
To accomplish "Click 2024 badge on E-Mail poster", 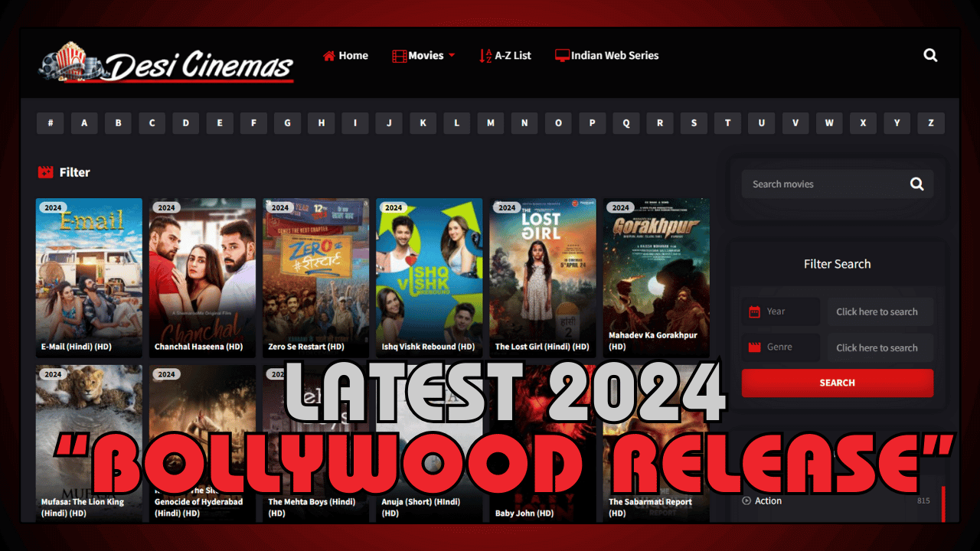I will pos(53,207).
